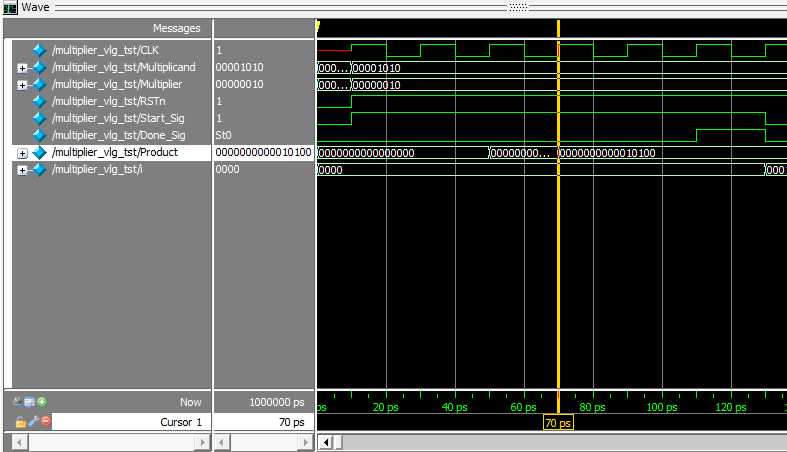Click the toggle leaf names icon

click(18, 401)
